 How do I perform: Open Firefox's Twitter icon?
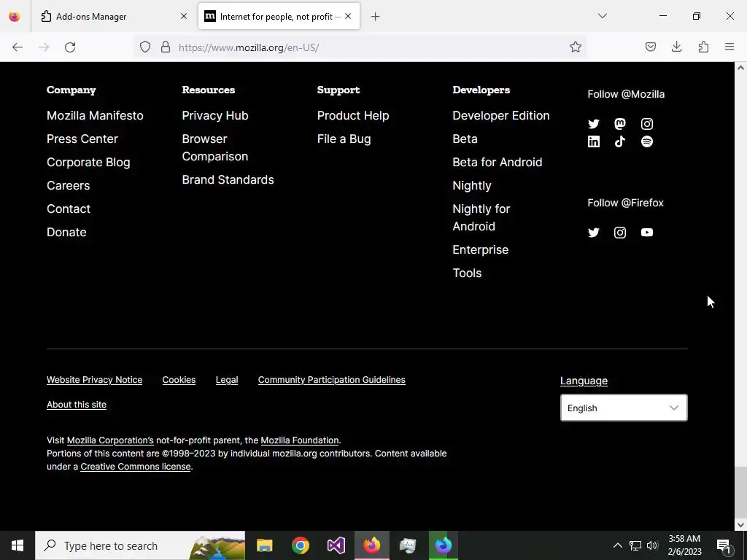593,233
